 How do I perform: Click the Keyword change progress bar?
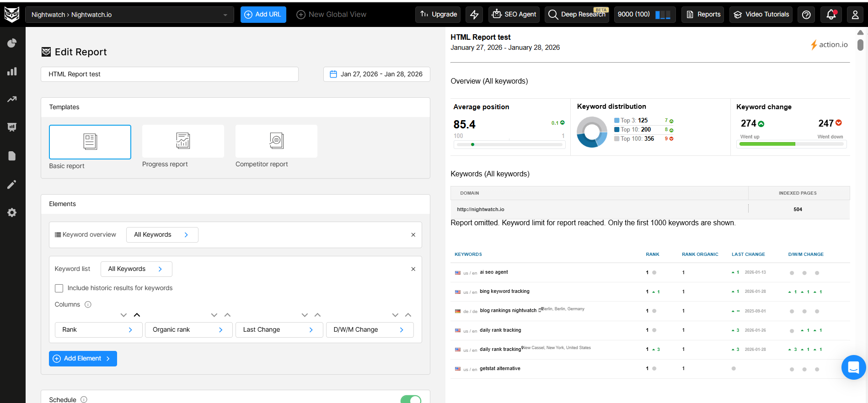pyautogui.click(x=791, y=144)
